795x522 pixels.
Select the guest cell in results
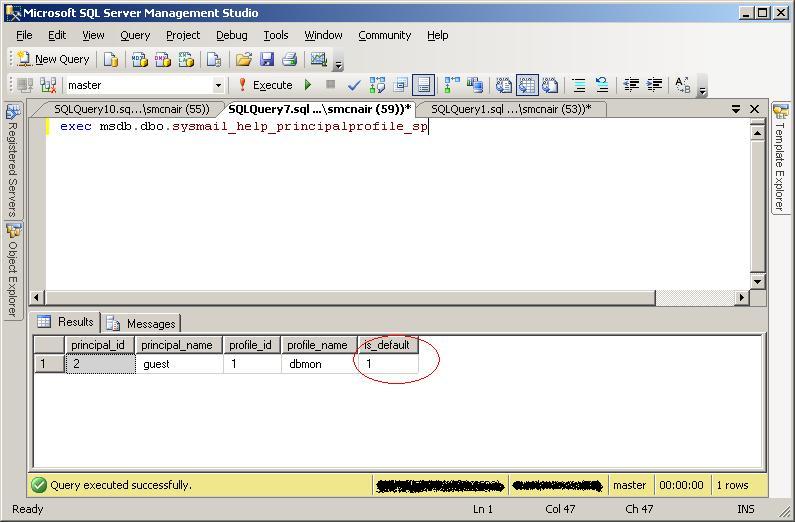coord(179,364)
